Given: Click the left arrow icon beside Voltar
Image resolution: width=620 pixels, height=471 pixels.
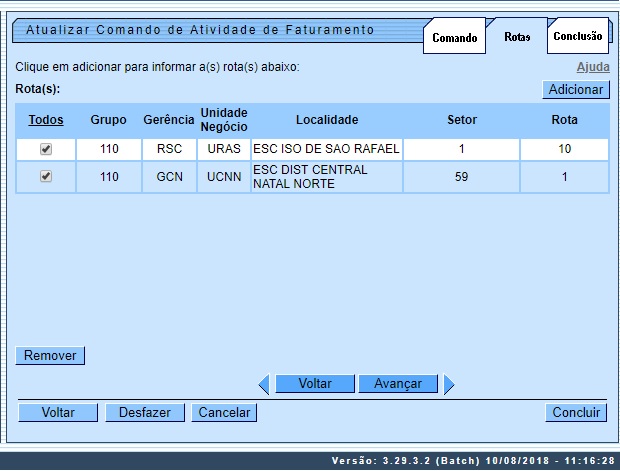Looking at the screenshot, I should [x=264, y=384].
